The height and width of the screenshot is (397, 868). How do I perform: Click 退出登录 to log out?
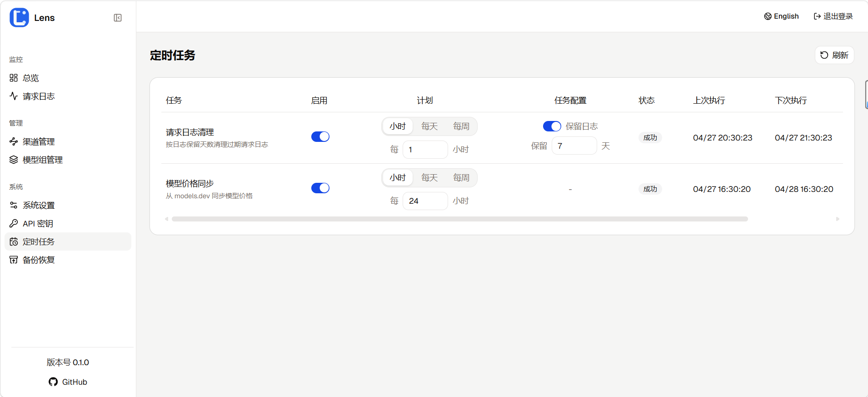click(833, 16)
